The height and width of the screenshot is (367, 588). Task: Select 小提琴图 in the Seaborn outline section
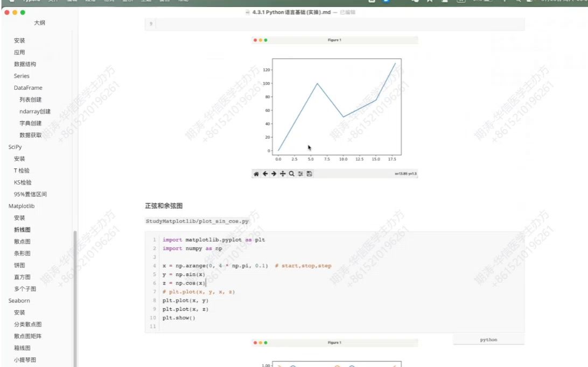tap(24, 359)
